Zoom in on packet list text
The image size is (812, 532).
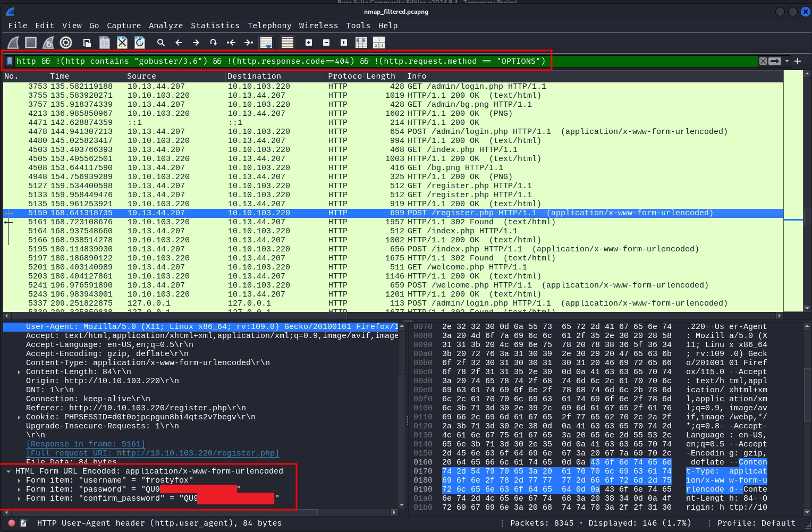click(309, 43)
